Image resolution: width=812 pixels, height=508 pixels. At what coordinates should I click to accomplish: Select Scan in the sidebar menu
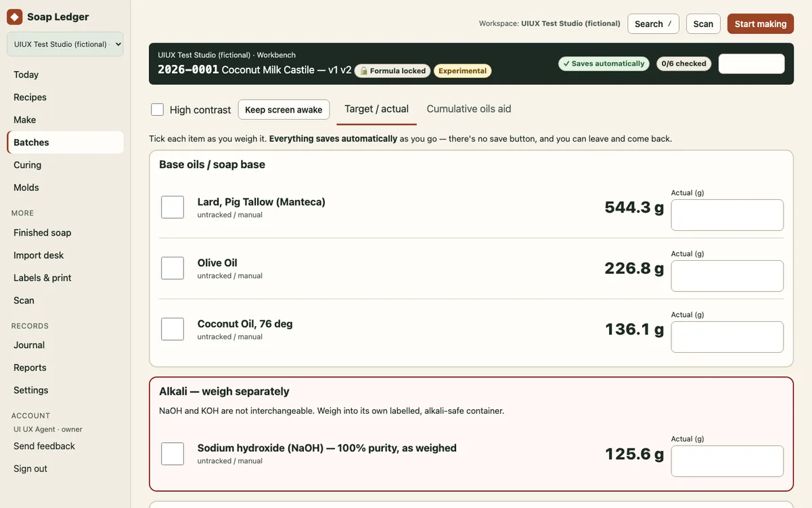65,301
